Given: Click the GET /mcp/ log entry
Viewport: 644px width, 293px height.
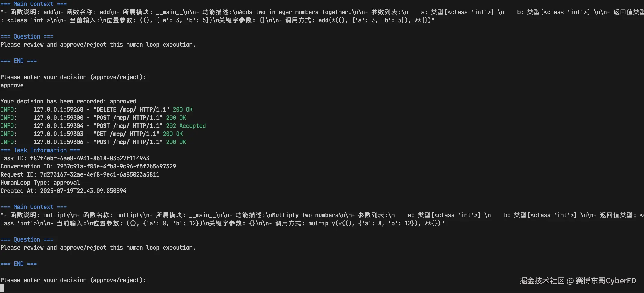Looking at the screenshot, I should pos(92,134).
